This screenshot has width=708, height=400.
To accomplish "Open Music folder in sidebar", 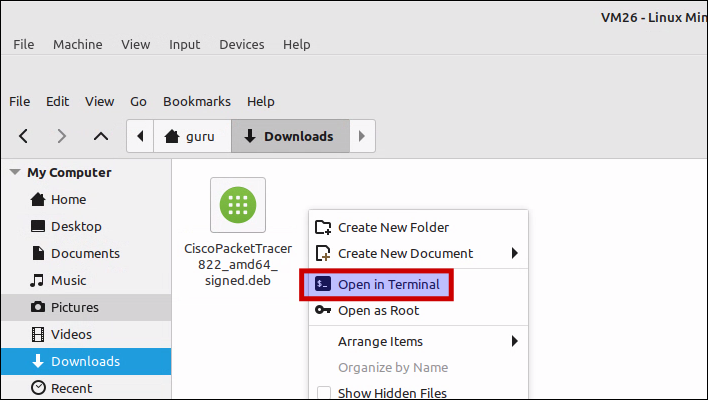I will pos(68,280).
